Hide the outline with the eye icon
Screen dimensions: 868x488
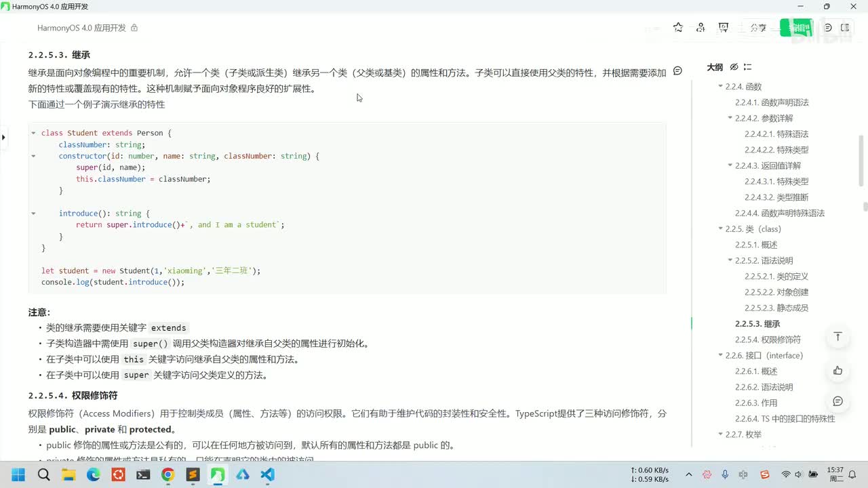[x=734, y=67]
